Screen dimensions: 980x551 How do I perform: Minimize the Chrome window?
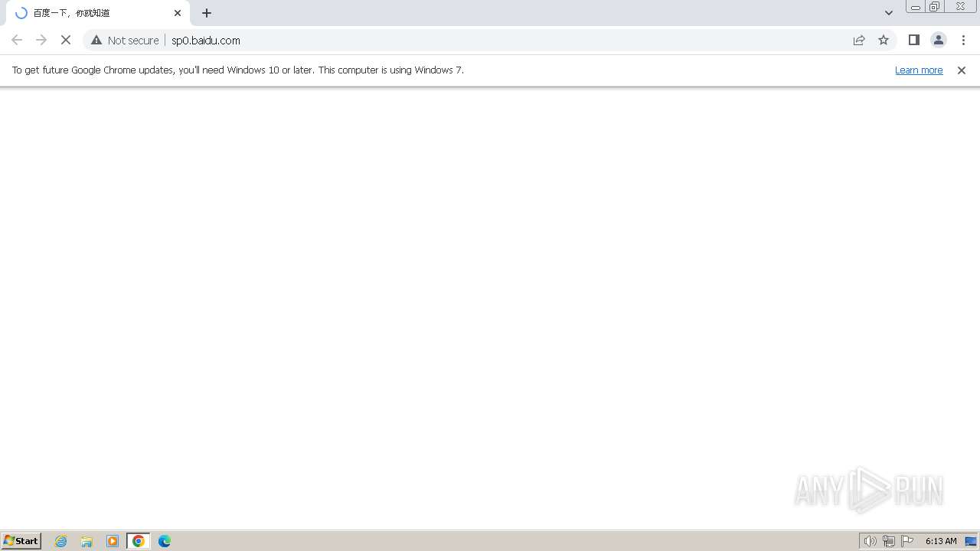pyautogui.click(x=916, y=7)
